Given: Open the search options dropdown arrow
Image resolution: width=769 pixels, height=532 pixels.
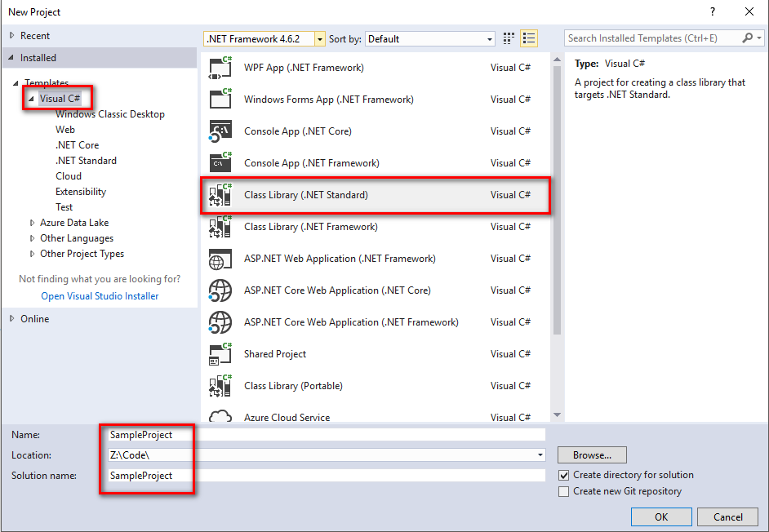Looking at the screenshot, I should point(758,38).
